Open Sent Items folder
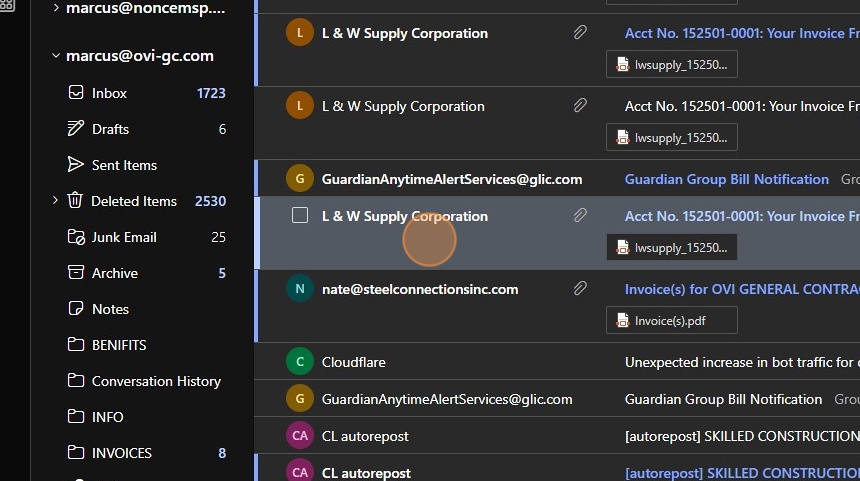Image resolution: width=860 pixels, height=481 pixels. pos(146,165)
